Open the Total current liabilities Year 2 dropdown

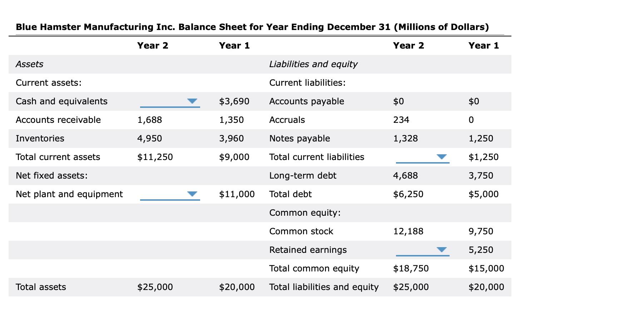point(442,157)
